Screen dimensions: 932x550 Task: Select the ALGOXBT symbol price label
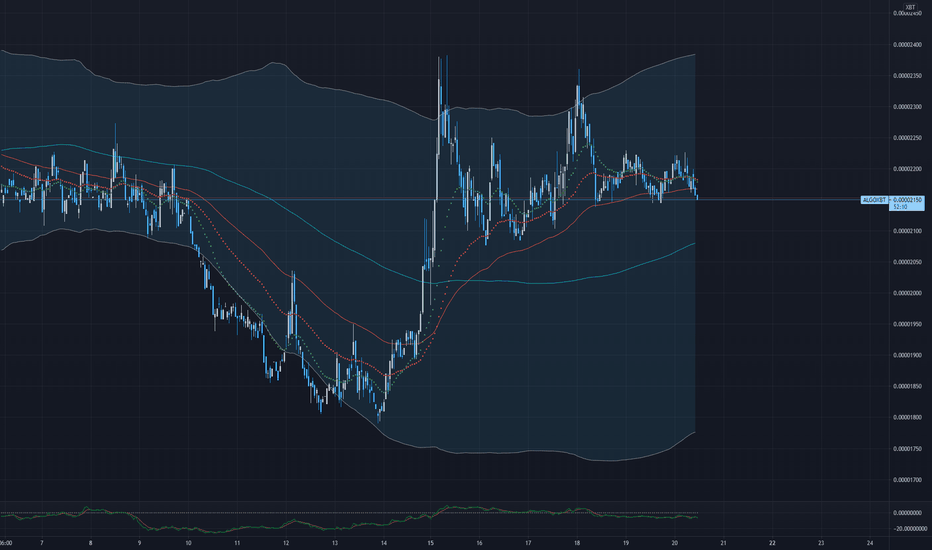874,200
